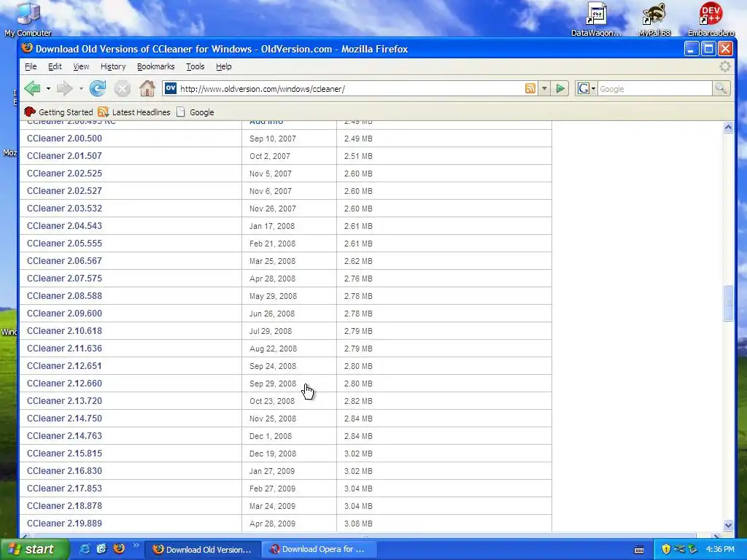Switch to Download Opera taskbar button

point(318,550)
